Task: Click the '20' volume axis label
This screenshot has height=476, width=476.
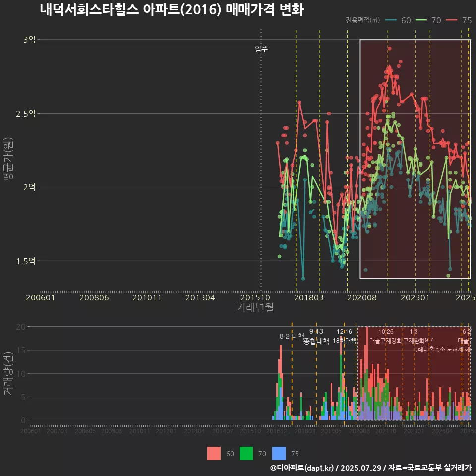Action: [x=21, y=327]
